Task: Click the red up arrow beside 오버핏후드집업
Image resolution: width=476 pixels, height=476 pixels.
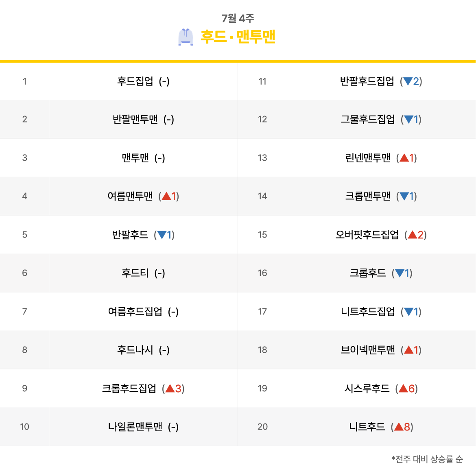Action: pyautogui.click(x=412, y=235)
